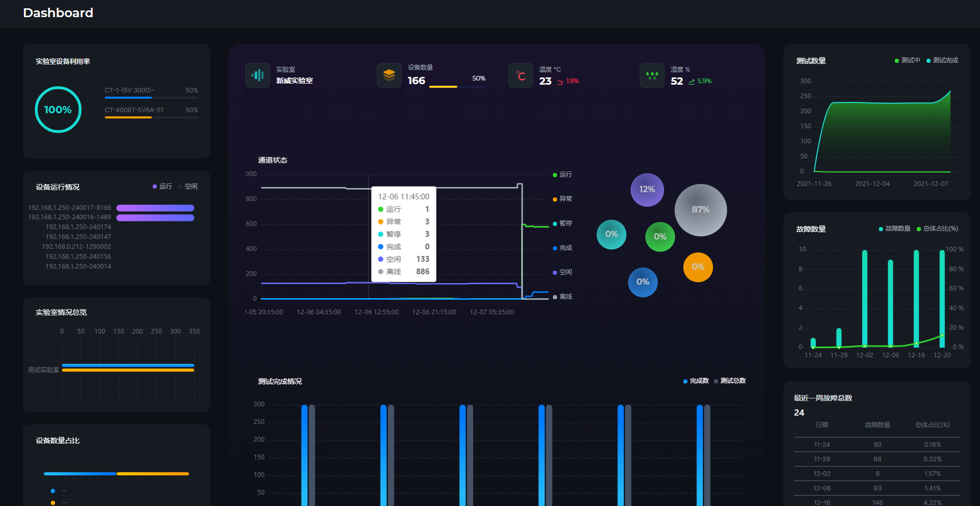Select device 192.168.0.212-1290002
This screenshot has height=506, width=980.
point(76,247)
